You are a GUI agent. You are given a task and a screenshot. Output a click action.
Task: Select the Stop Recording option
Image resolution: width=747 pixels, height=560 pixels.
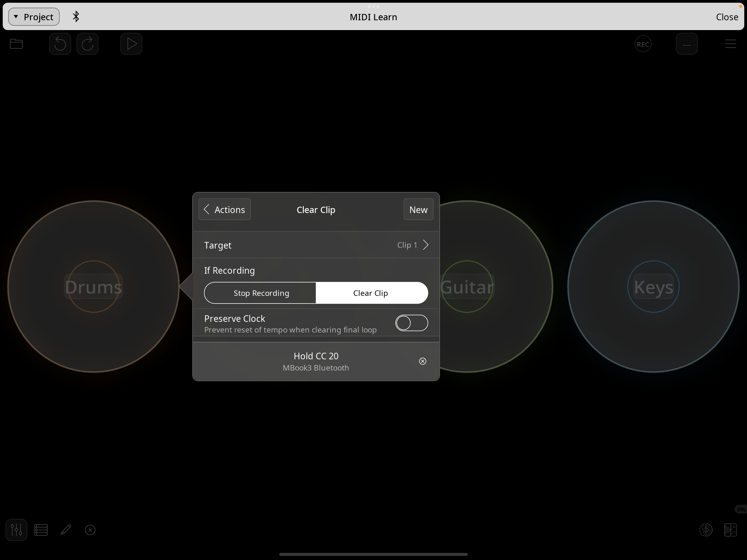(261, 293)
